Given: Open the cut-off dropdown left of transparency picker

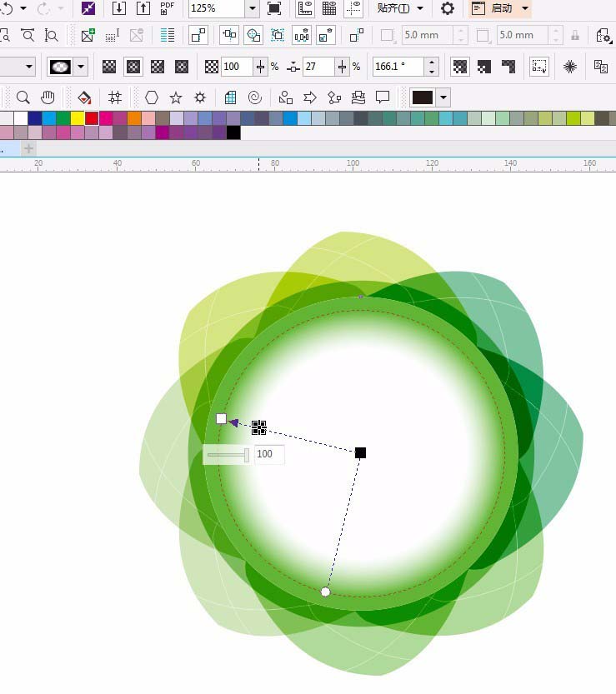Looking at the screenshot, I should [29, 67].
